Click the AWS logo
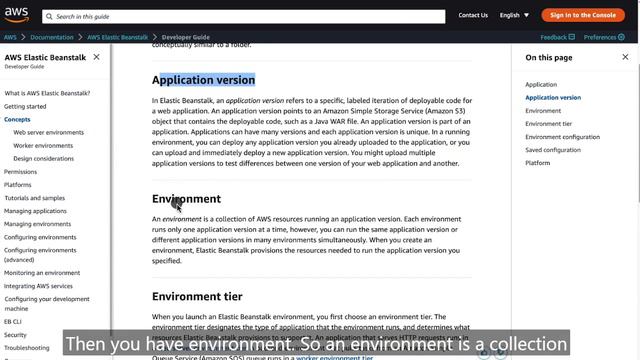The height and width of the screenshot is (360, 640). point(17,15)
